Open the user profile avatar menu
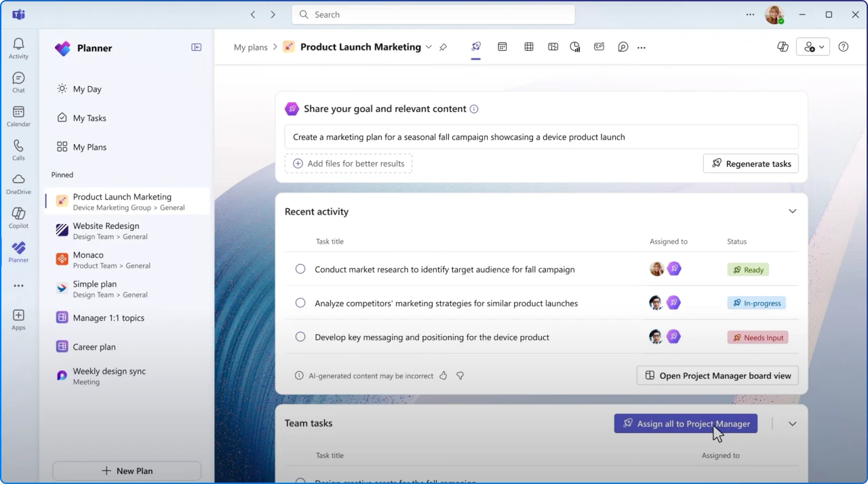Viewport: 868px width, 484px height. [x=774, y=14]
